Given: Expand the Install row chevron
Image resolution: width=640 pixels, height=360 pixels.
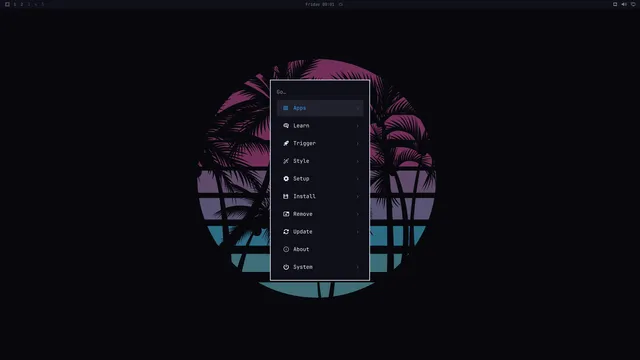Looking at the screenshot, I should pos(358,196).
